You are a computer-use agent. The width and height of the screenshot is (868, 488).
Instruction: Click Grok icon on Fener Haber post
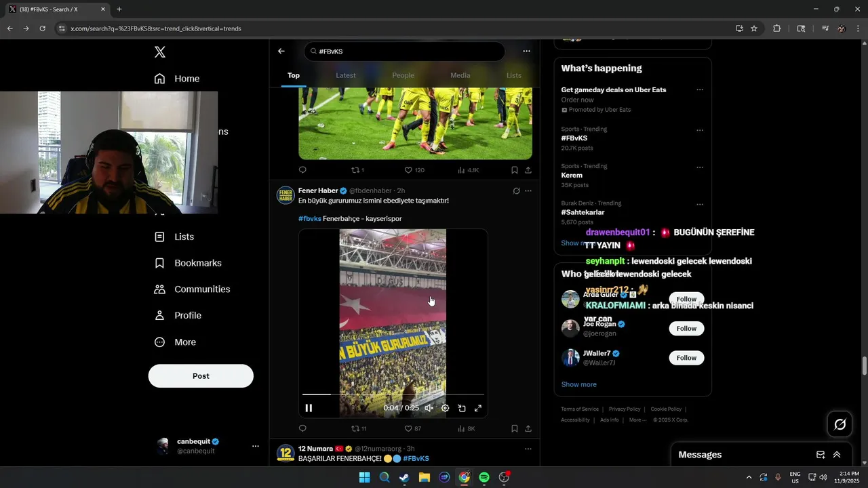pyautogui.click(x=516, y=191)
